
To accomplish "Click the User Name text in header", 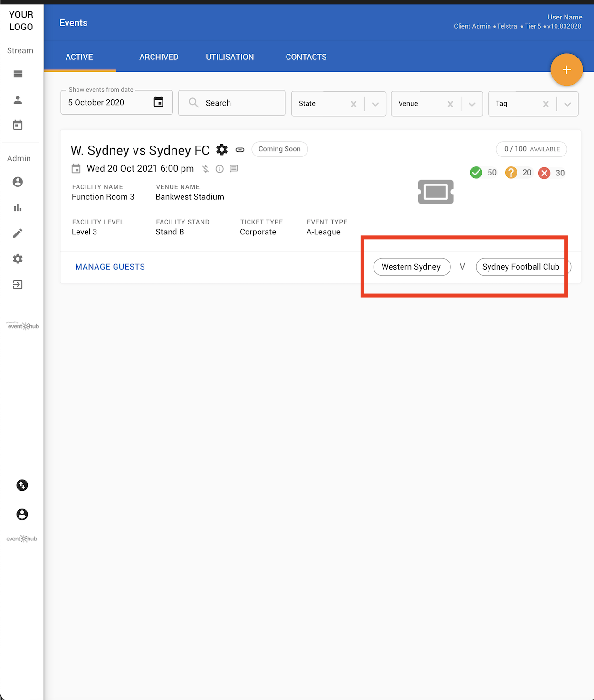I will (x=565, y=17).
